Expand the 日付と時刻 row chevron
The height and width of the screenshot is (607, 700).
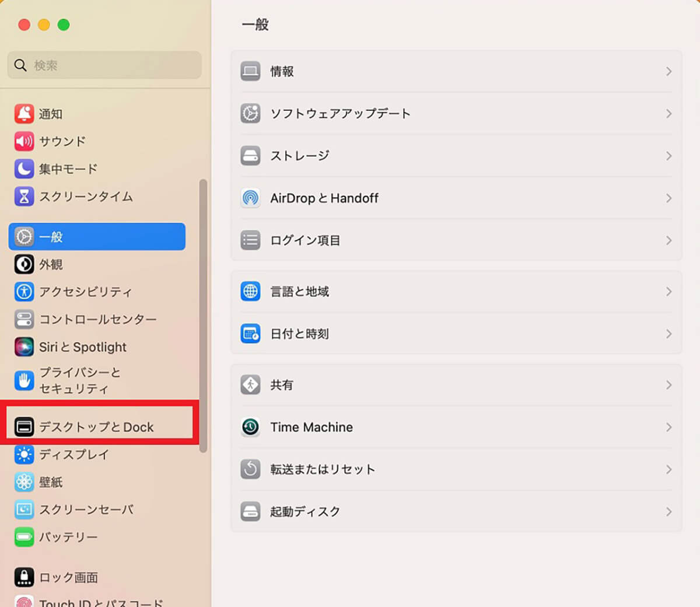(x=668, y=334)
